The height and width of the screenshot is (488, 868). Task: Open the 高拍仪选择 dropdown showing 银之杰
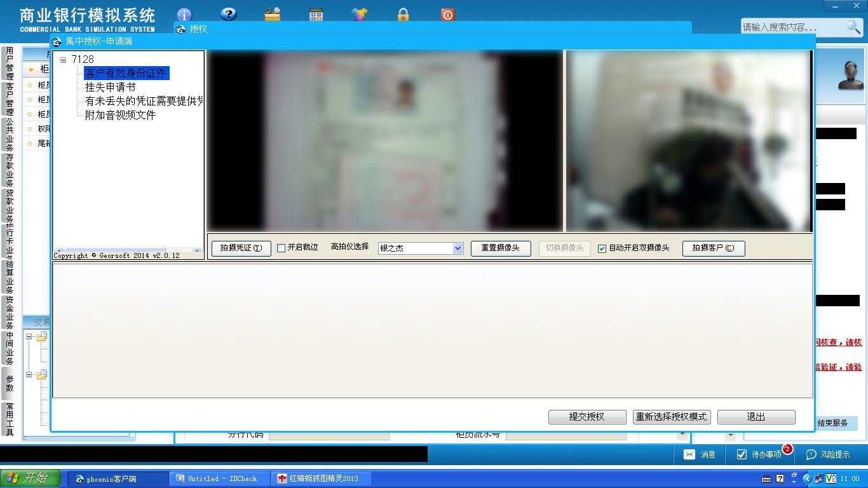(421, 248)
